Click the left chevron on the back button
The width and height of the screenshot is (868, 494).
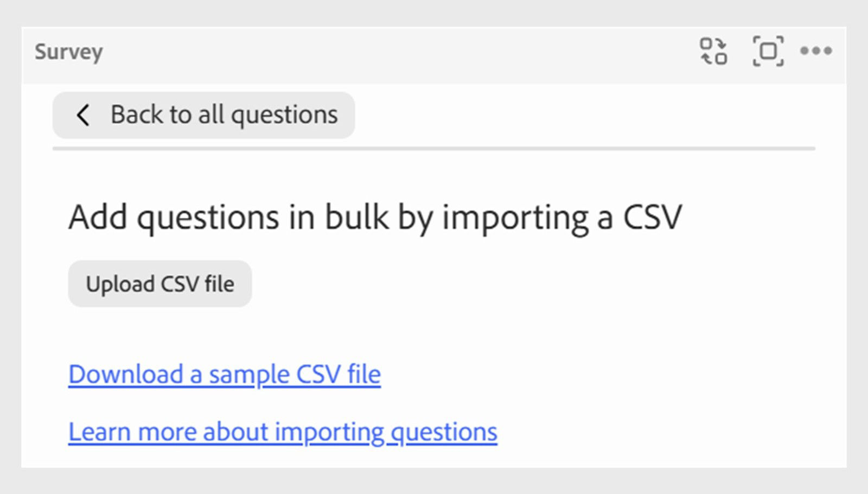point(83,115)
